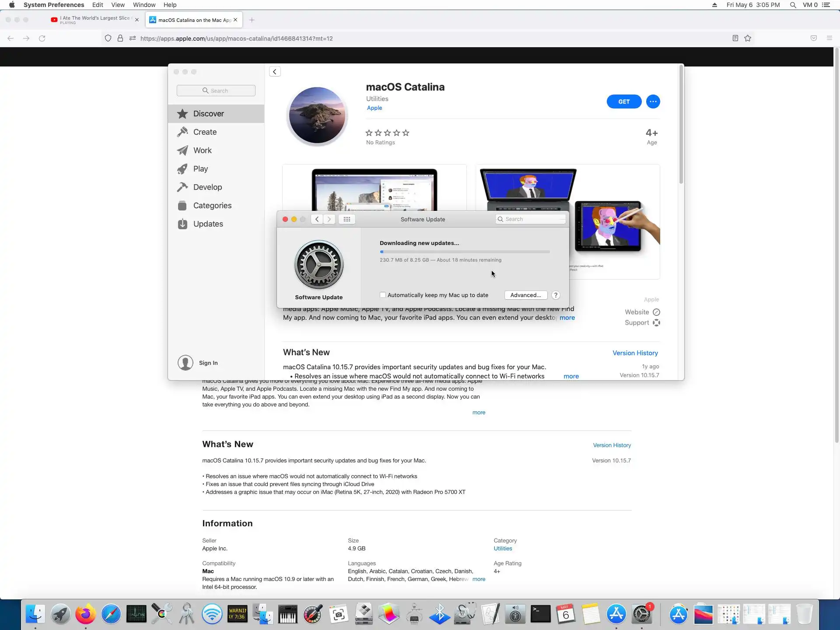The height and width of the screenshot is (630, 840).
Task: Open the Advanced... options sheet
Action: pyautogui.click(x=525, y=295)
